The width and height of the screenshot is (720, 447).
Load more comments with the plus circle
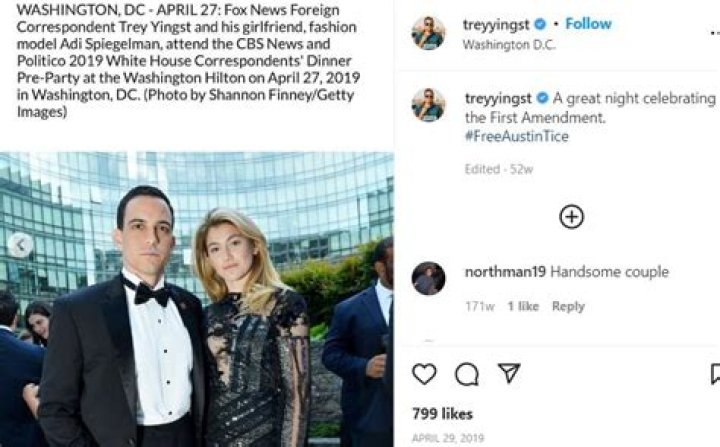tap(571, 217)
